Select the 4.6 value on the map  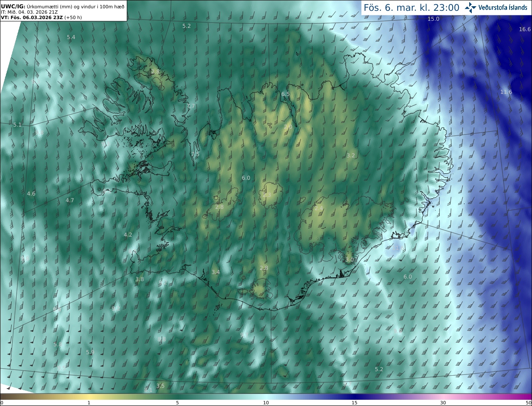[31, 193]
